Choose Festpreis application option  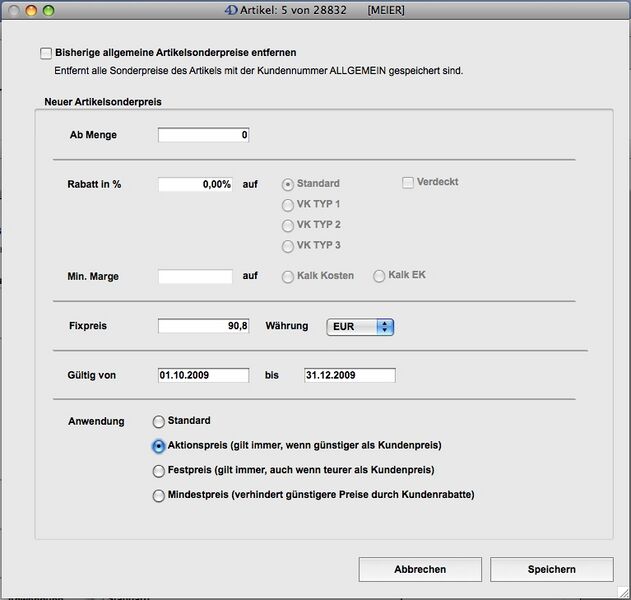pos(158,471)
